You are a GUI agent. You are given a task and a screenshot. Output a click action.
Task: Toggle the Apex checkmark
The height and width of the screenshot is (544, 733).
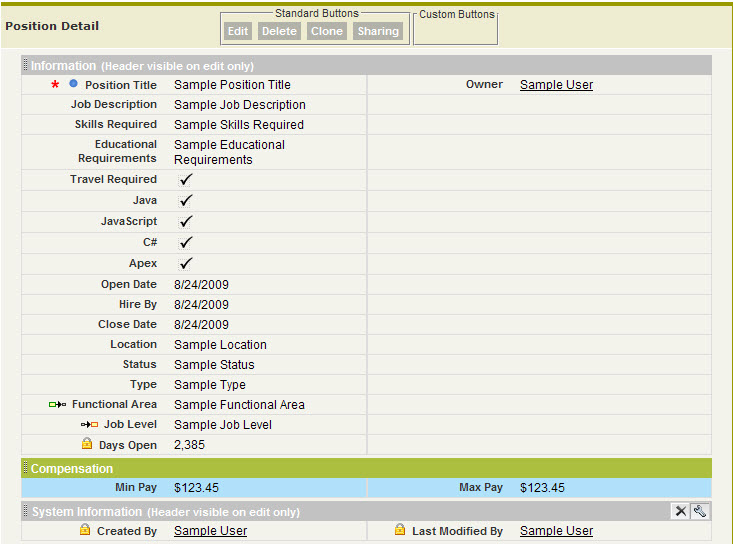pos(186,264)
